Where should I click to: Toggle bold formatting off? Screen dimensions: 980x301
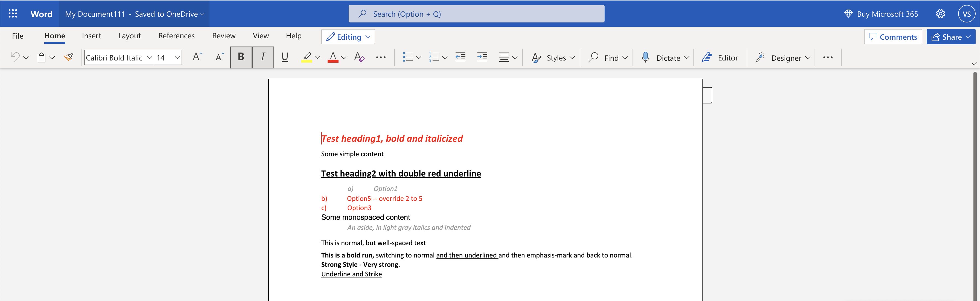click(241, 57)
